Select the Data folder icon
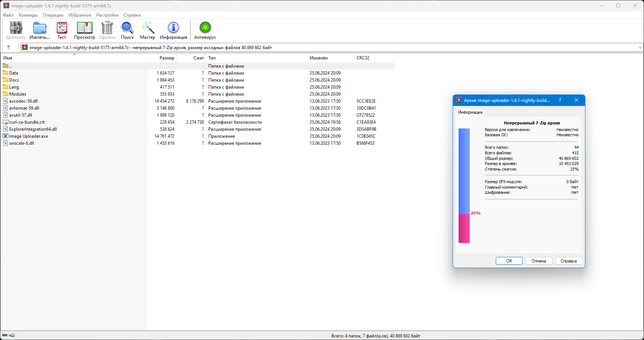 click(x=6, y=73)
